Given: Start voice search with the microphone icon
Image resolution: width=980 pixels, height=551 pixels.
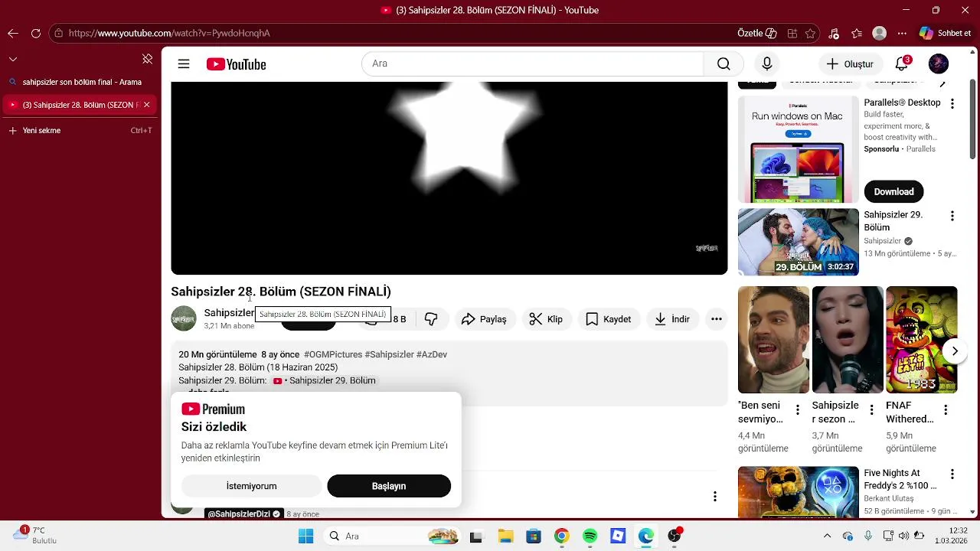Looking at the screenshot, I should pyautogui.click(x=766, y=64).
